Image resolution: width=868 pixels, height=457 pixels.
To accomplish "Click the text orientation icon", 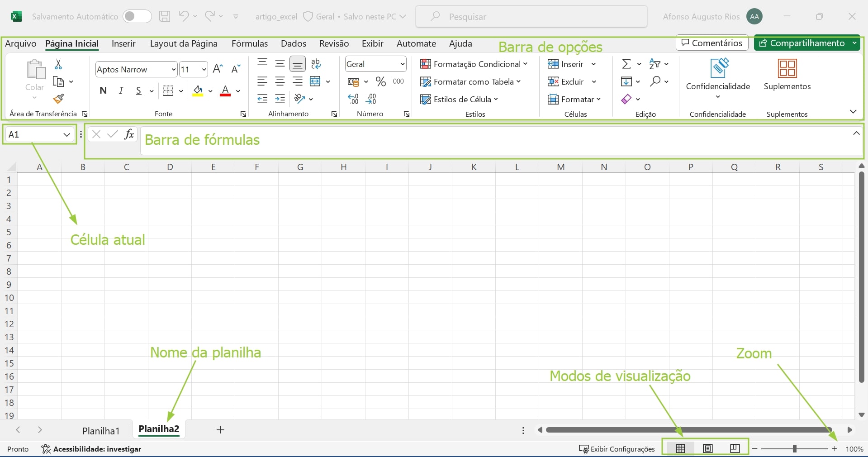I will 299,99.
